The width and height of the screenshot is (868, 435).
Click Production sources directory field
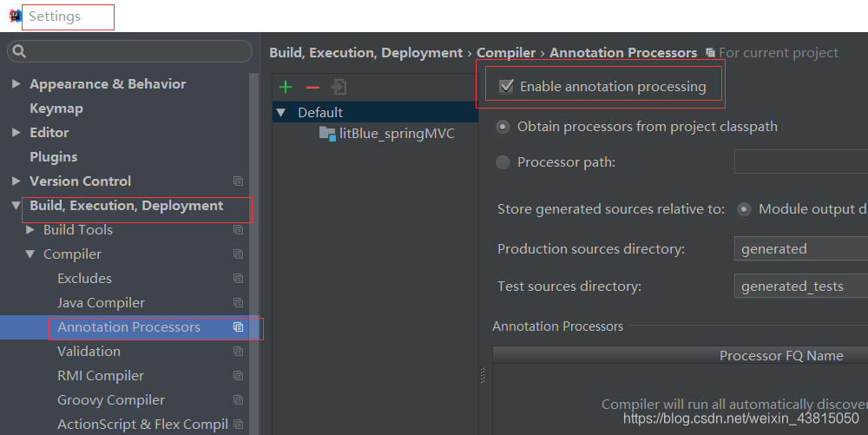pyautogui.click(x=801, y=248)
